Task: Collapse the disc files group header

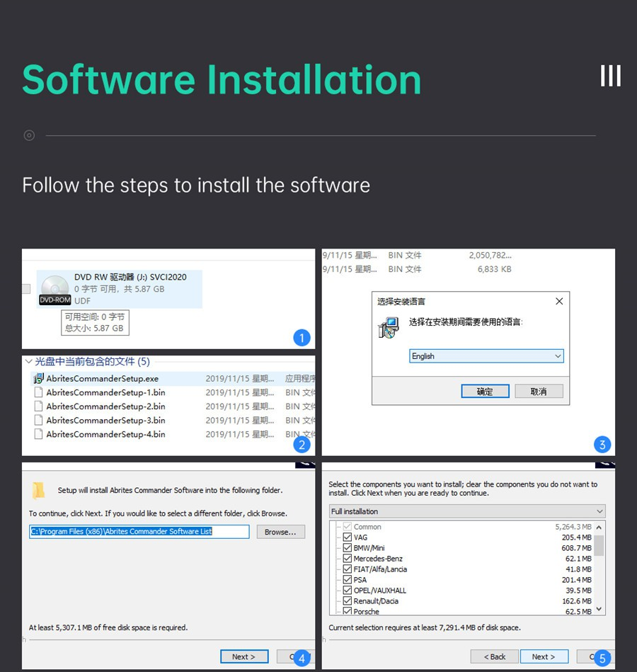Action: click(x=29, y=361)
